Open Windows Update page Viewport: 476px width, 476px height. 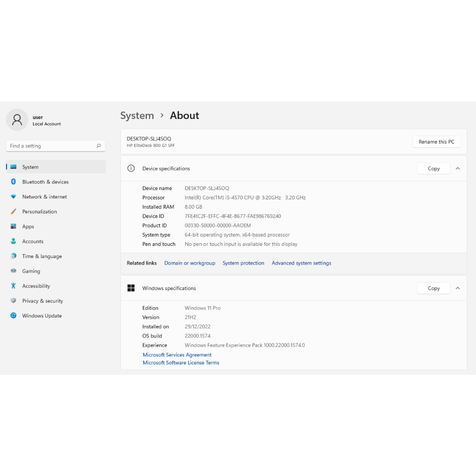(x=56, y=316)
